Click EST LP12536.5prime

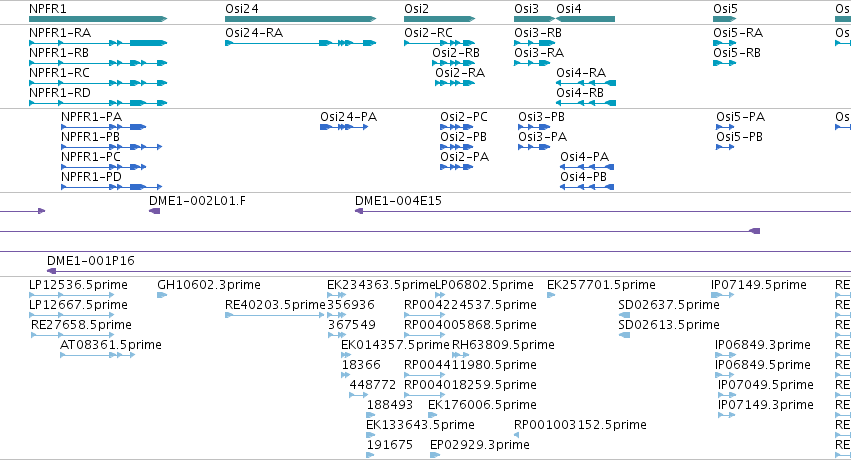click(78, 285)
